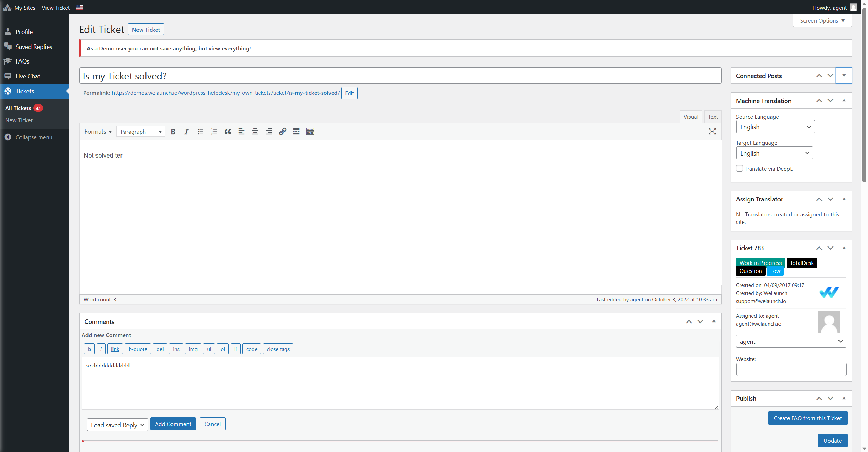This screenshot has width=868, height=452.
Task: Switch to the Text editor tab
Action: (713, 117)
